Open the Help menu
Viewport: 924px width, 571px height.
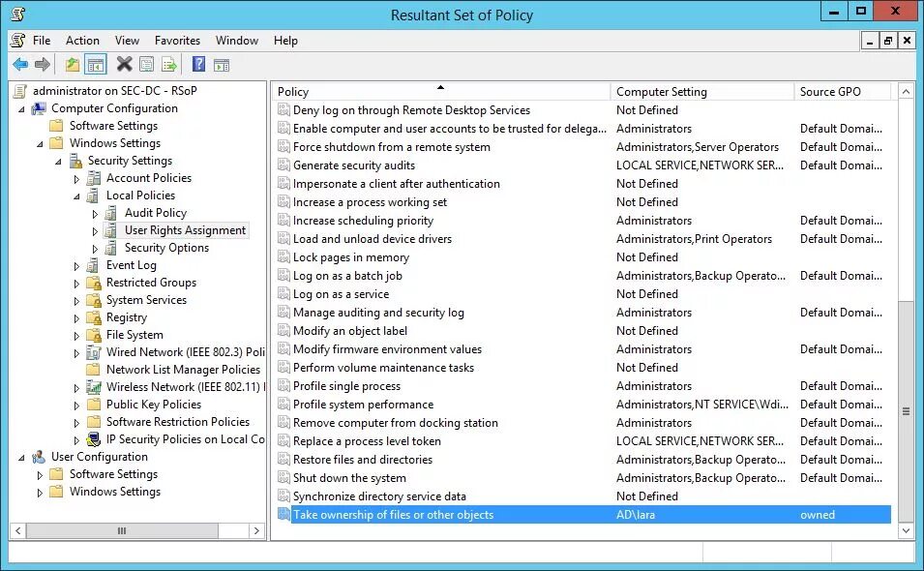(x=285, y=40)
